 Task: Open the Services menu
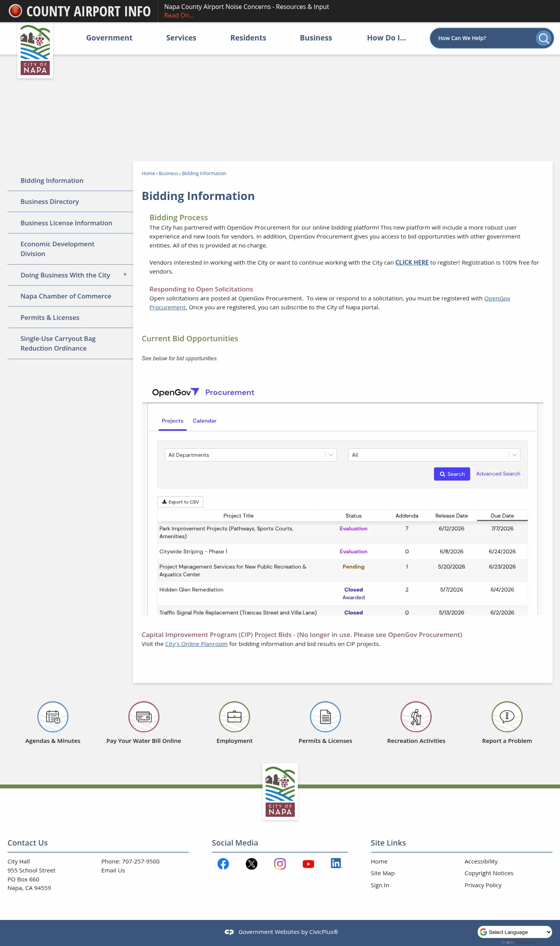point(181,38)
